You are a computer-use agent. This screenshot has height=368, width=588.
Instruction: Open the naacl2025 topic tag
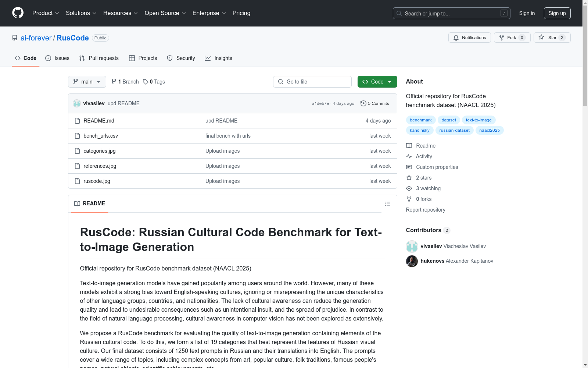click(490, 130)
